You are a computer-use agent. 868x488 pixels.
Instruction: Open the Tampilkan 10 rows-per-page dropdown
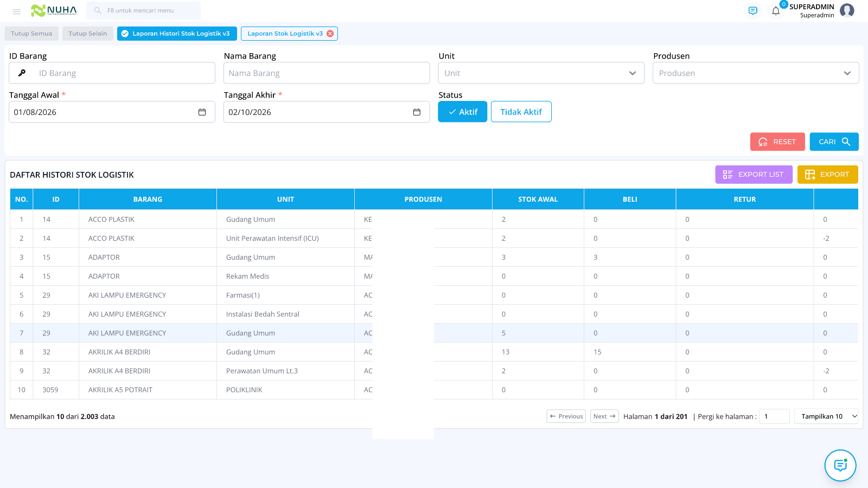[826, 416]
